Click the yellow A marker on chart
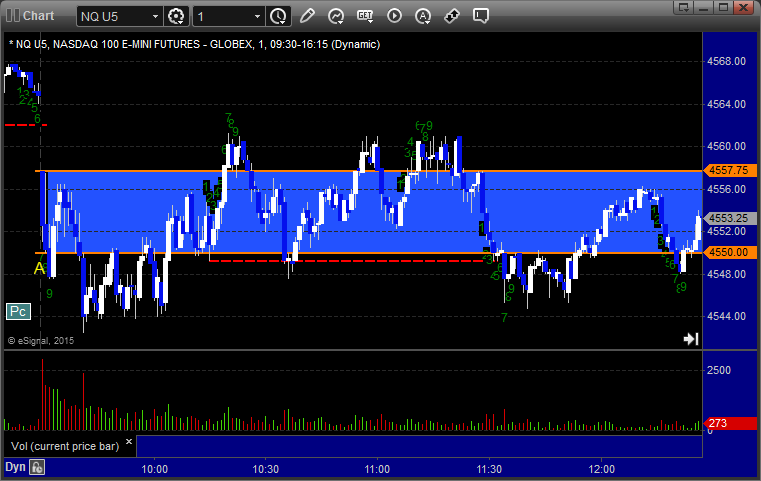761x481 pixels. (39, 268)
